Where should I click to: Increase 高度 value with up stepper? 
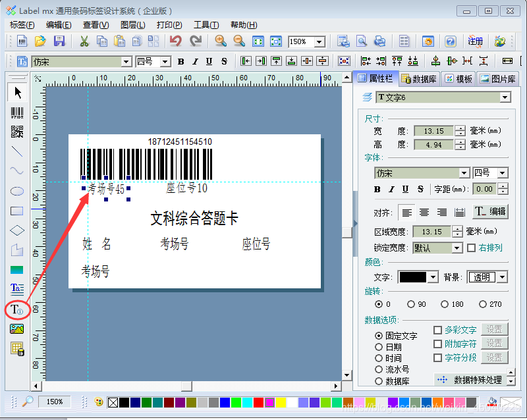pos(460,142)
